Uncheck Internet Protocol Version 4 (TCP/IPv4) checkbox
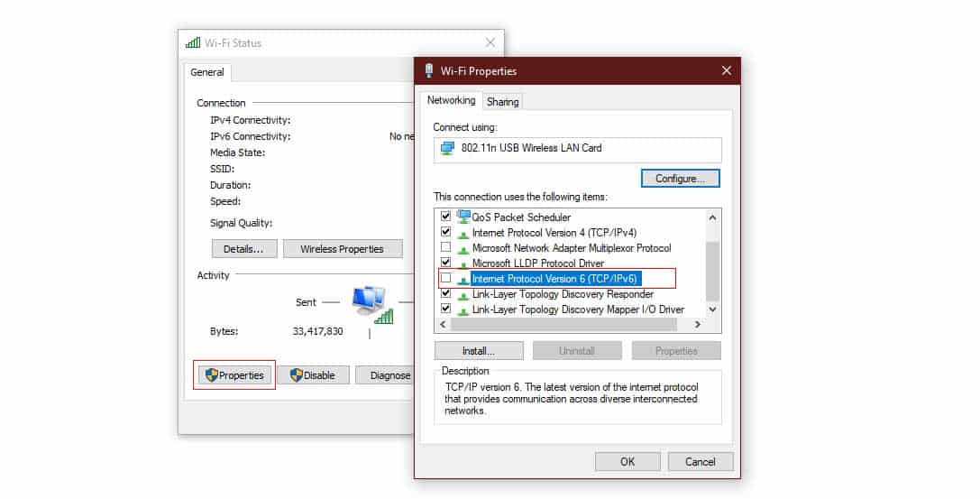This screenshot has height=499, width=980. [x=445, y=231]
